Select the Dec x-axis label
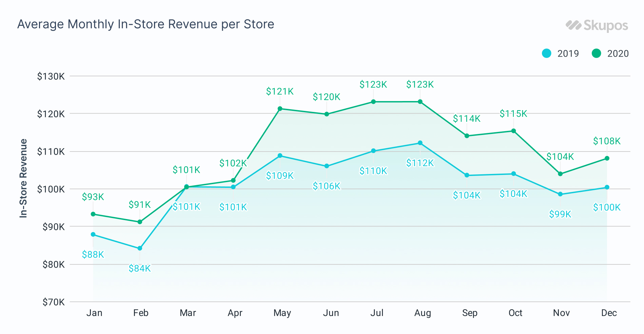 pos(609,313)
